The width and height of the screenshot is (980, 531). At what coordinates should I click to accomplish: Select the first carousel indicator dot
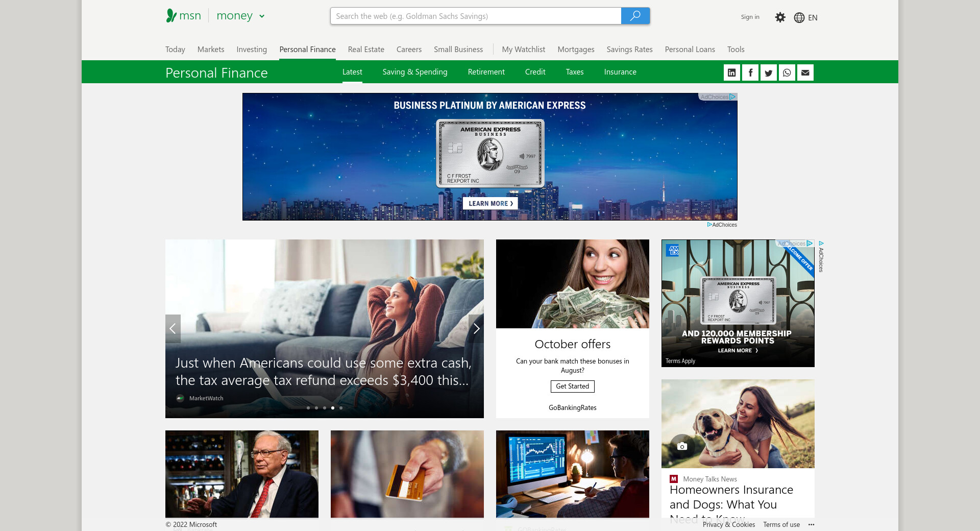pos(308,408)
